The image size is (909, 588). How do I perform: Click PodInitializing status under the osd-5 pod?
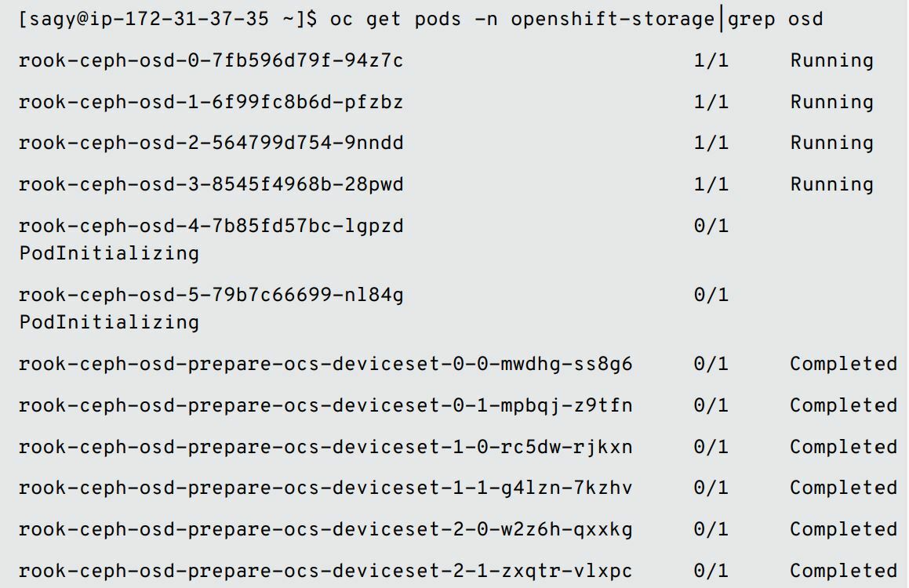pos(109,322)
